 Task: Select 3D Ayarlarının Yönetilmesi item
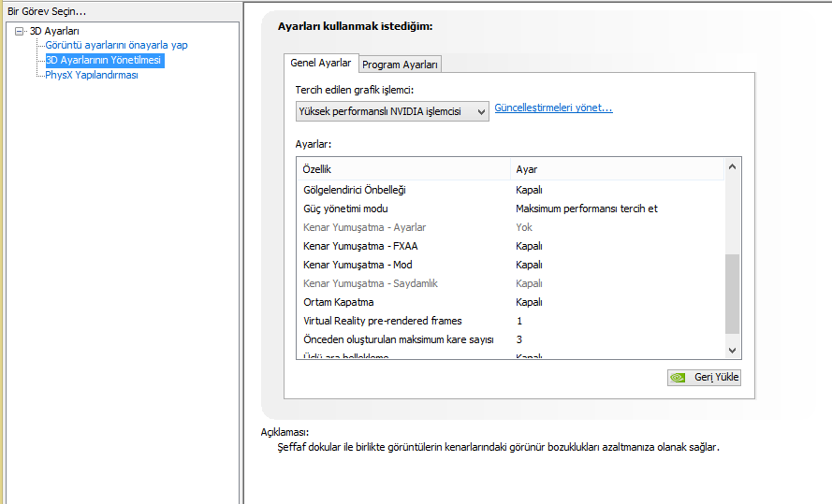point(105,60)
